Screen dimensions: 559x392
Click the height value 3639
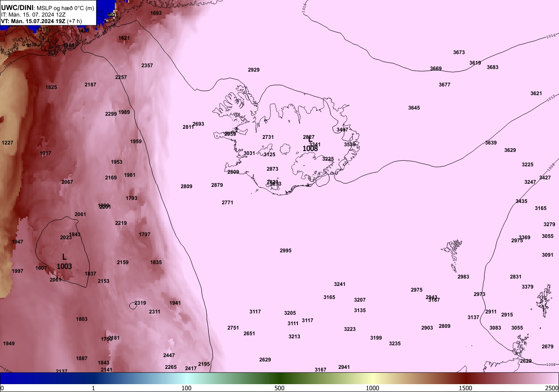coord(491,143)
